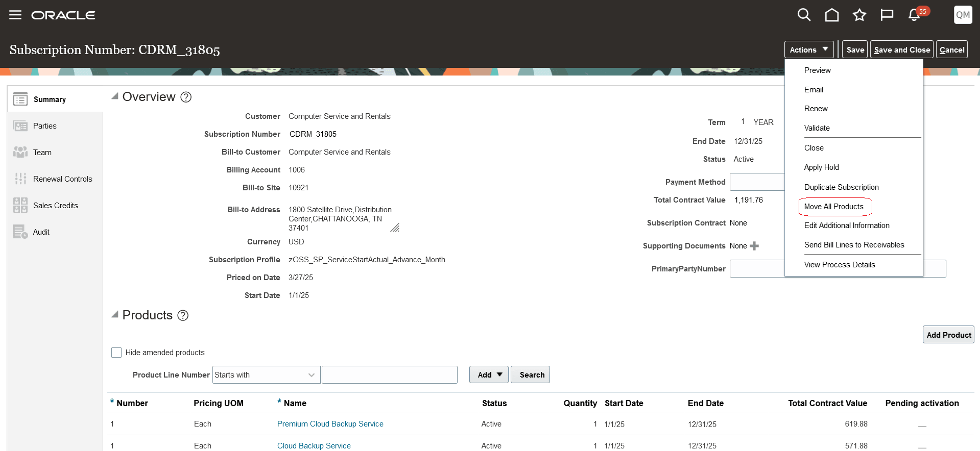Switch to Renewal Controls tab
980x451 pixels.
pos(63,179)
